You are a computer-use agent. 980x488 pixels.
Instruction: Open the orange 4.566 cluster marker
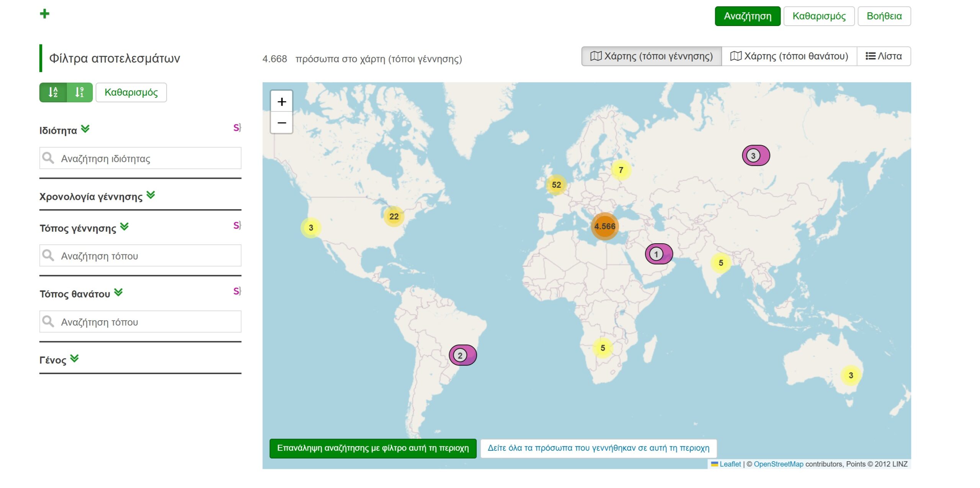(604, 226)
